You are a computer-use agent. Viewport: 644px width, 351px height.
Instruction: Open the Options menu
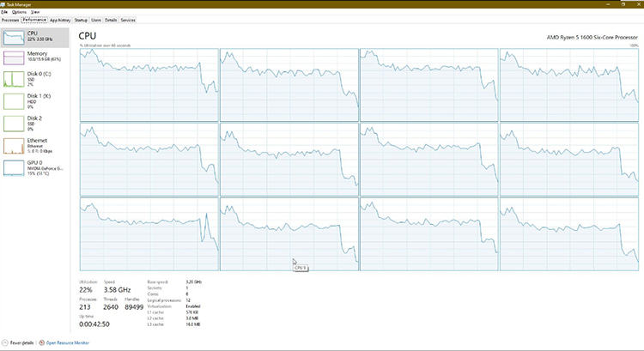tap(19, 12)
